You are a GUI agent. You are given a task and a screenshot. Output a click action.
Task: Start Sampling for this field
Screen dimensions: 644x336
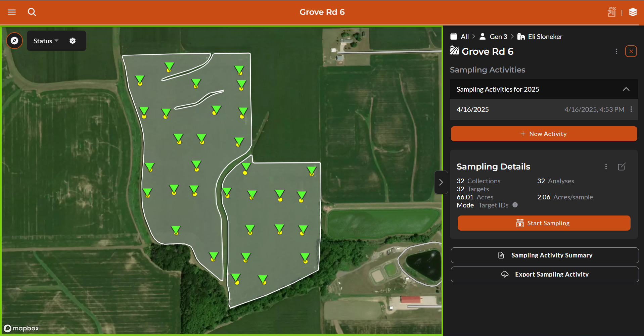click(544, 223)
